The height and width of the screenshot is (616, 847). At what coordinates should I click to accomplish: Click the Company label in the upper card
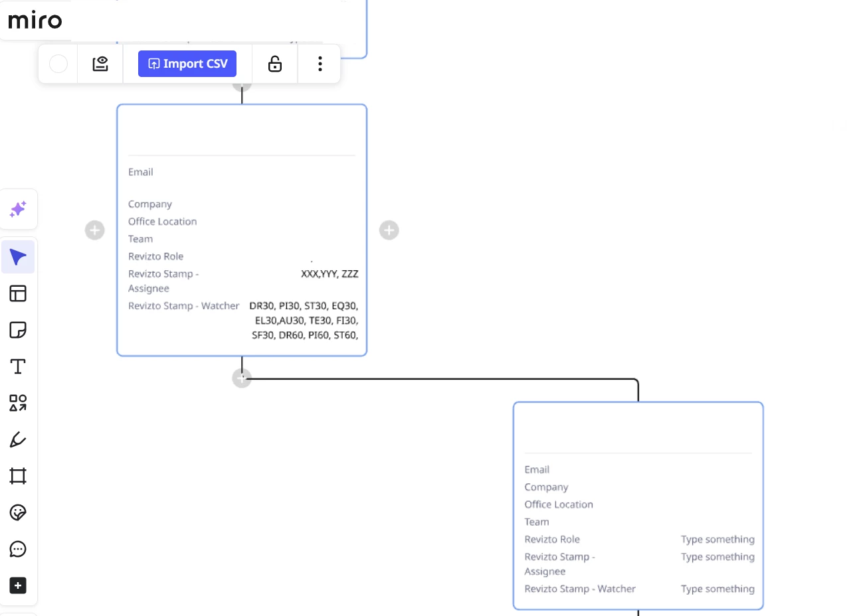pyautogui.click(x=150, y=204)
